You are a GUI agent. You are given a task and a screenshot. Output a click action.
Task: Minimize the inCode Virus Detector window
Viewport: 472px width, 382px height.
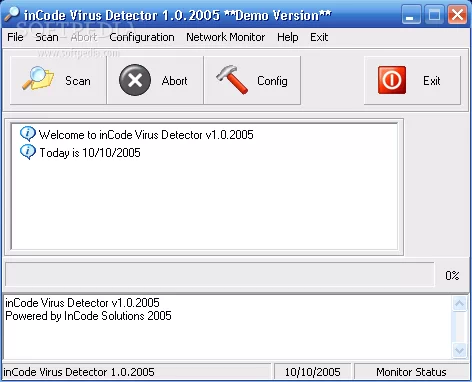[411, 15]
